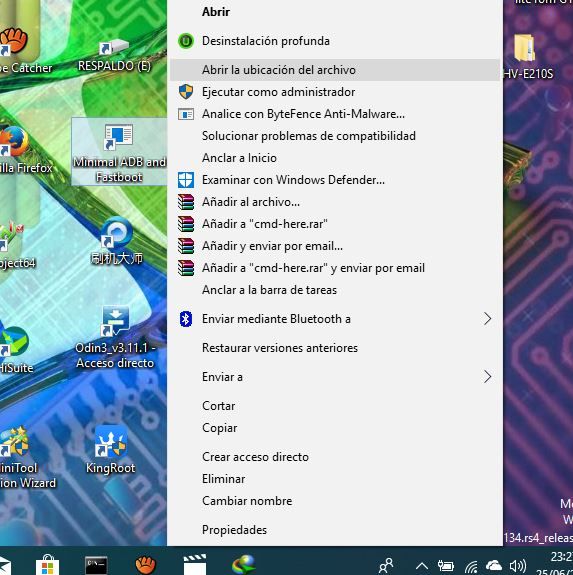The width and height of the screenshot is (573, 575).
Task: Click the Wi-Fi network tray icon
Action: [471, 567]
